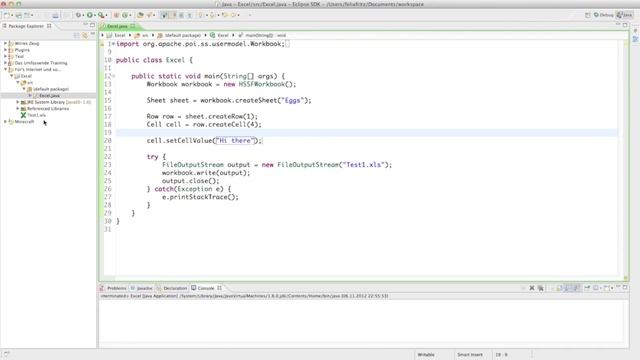The image size is (640, 360).
Task: Run the program with green Run icon
Action: 89,15
